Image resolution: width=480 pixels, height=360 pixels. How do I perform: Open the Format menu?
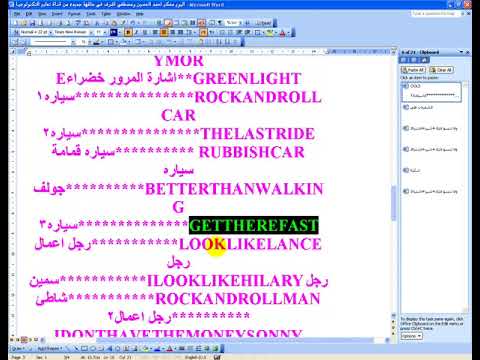pos(74,14)
